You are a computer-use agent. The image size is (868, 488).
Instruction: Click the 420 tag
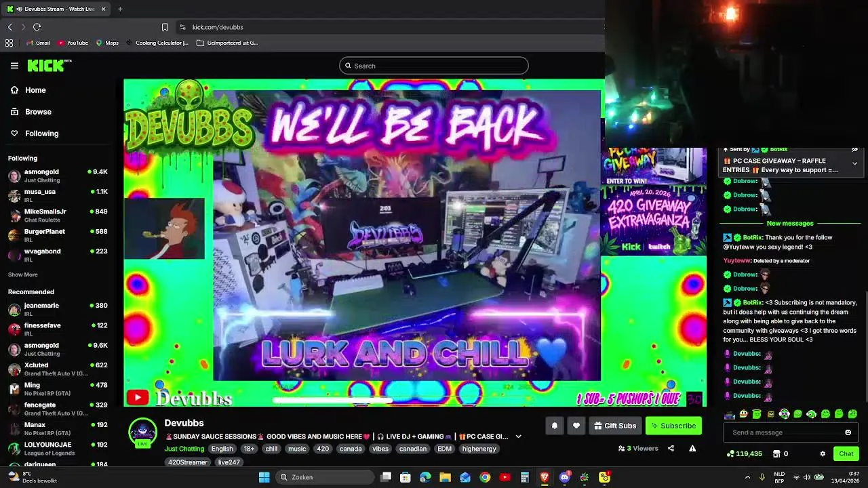pyautogui.click(x=323, y=449)
